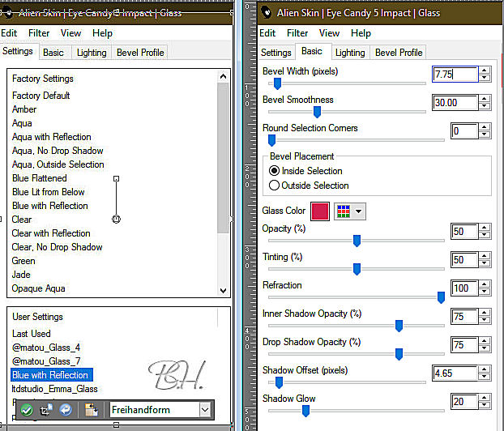The height and width of the screenshot is (431, 504).
Task: Select the Blue with Reflection user setting
Action: tap(50, 375)
